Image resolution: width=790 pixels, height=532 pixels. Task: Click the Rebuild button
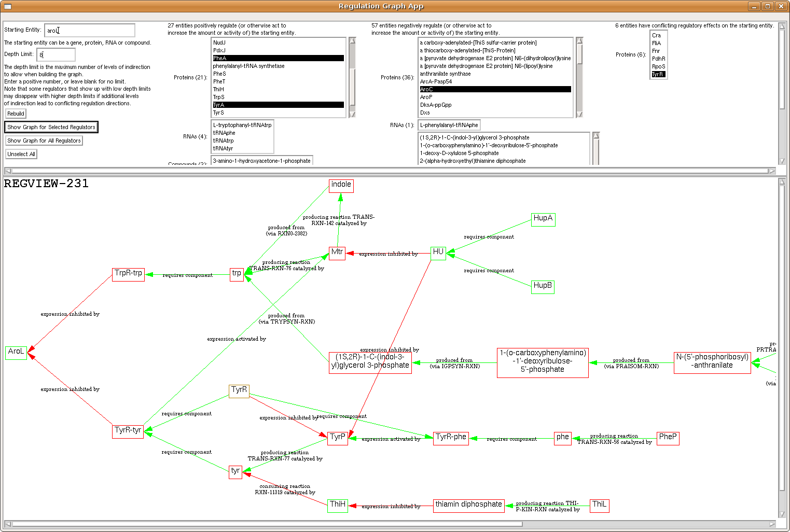tap(16, 114)
